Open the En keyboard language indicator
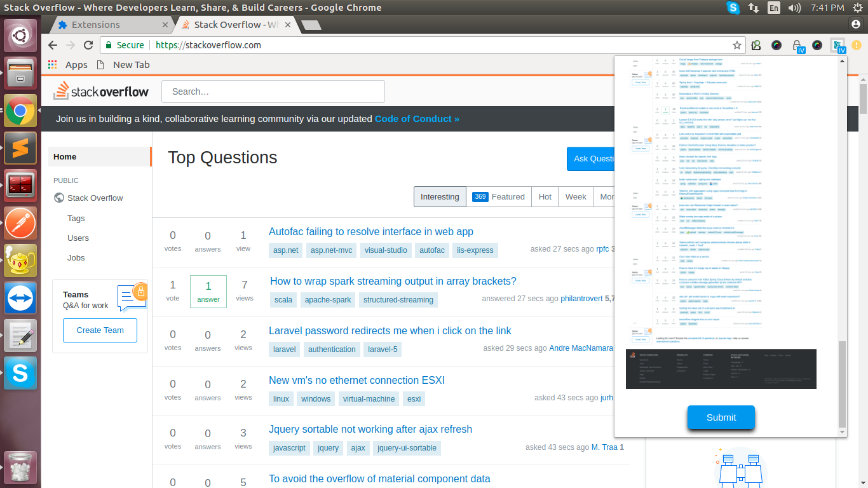The image size is (868, 488). coord(773,8)
